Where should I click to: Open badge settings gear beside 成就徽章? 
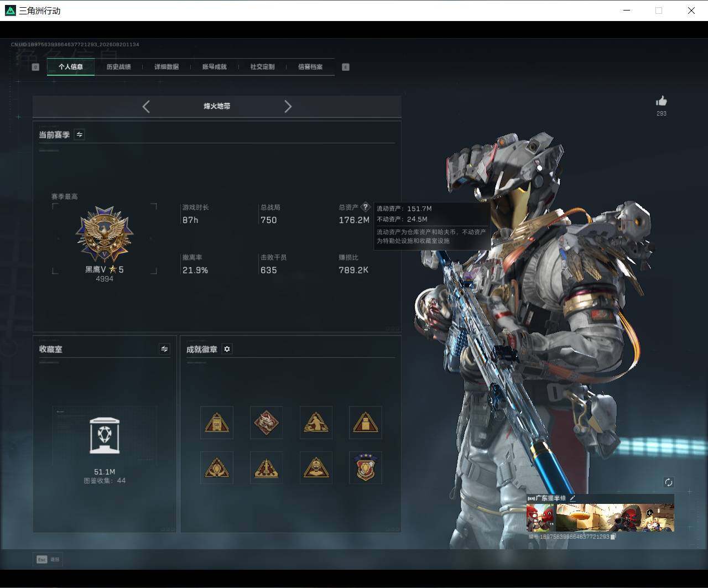tap(227, 349)
